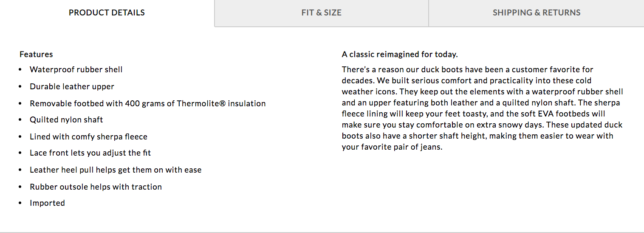Click the Removable footbed feature line
The width and height of the screenshot is (644, 233).
point(147,104)
